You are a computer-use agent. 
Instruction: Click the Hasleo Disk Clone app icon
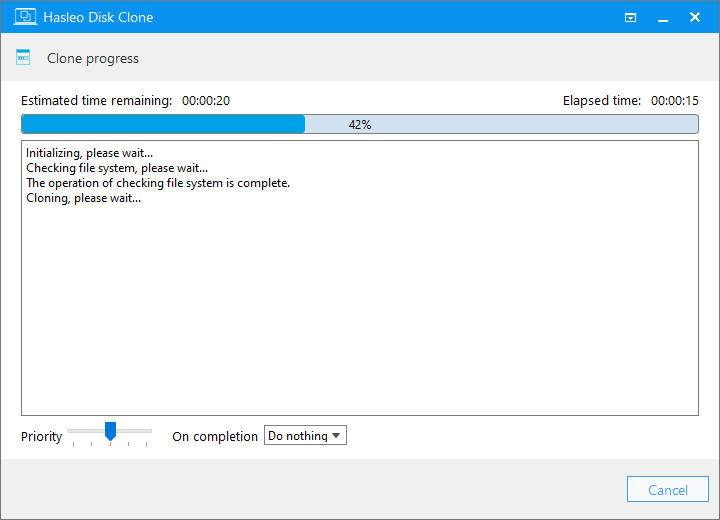pyautogui.click(x=25, y=17)
